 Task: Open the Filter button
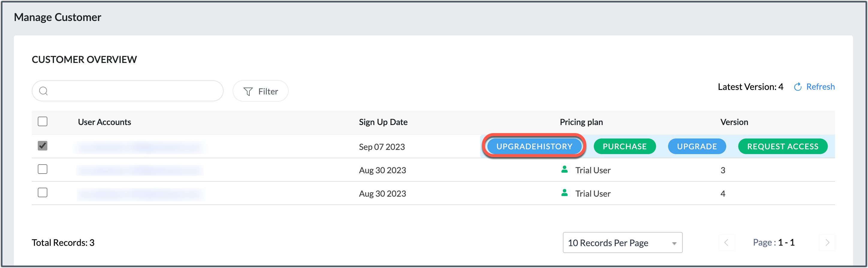click(260, 91)
